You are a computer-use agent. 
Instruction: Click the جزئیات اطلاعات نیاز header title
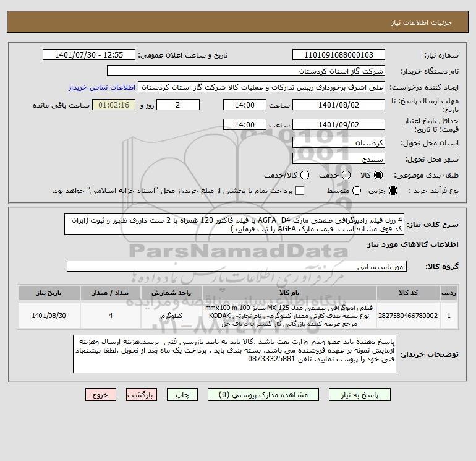[x=422, y=22]
